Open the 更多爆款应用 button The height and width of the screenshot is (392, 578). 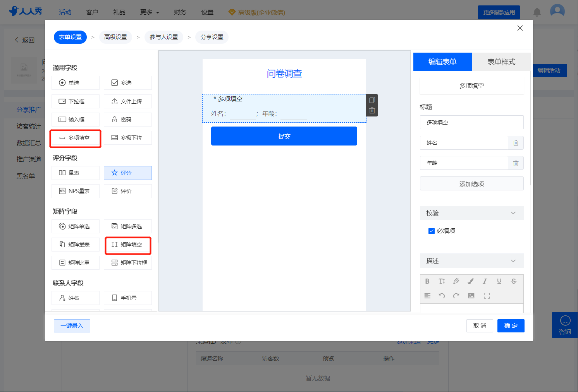(499, 12)
